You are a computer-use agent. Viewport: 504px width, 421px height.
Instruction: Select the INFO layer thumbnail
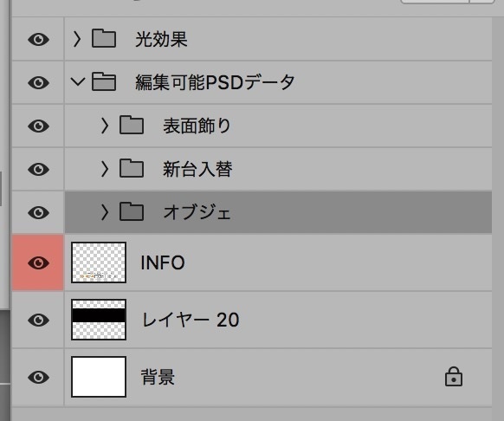click(x=99, y=262)
